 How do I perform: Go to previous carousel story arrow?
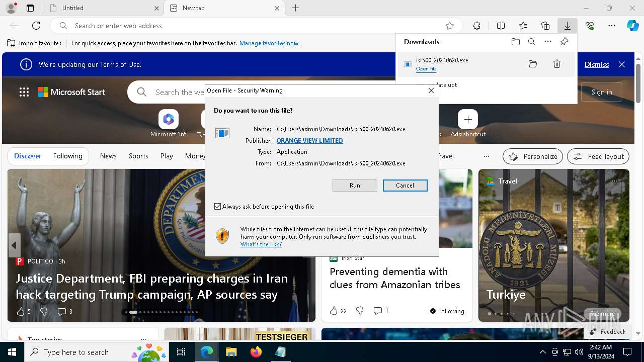pyautogui.click(x=14, y=245)
